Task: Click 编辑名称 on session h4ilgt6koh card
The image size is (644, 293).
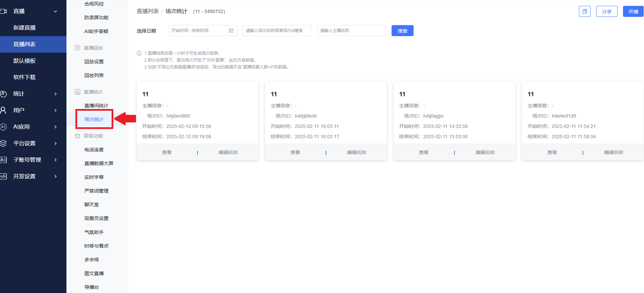Action: [357, 152]
